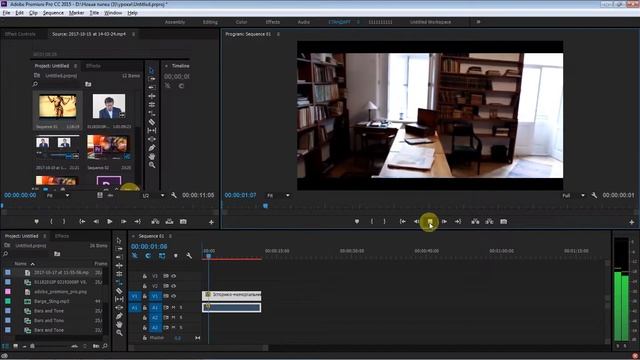The height and width of the screenshot is (360, 640).
Task: Toggle lock on audio track A3
Action: (x=144, y=327)
